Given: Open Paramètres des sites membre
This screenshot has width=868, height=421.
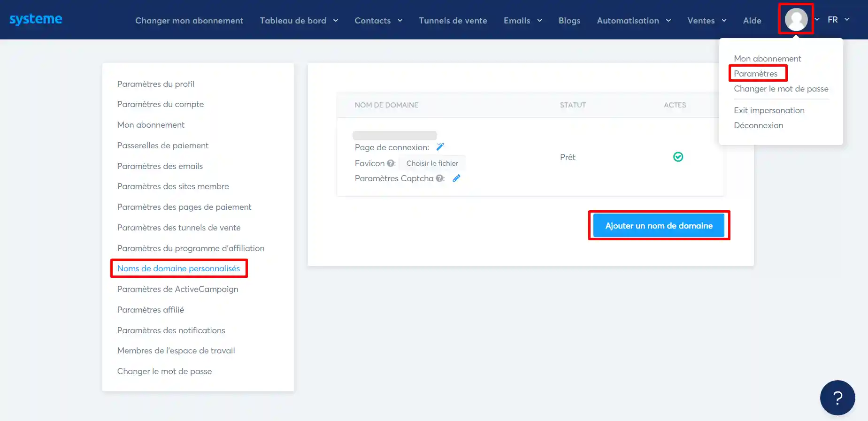Looking at the screenshot, I should tap(173, 186).
